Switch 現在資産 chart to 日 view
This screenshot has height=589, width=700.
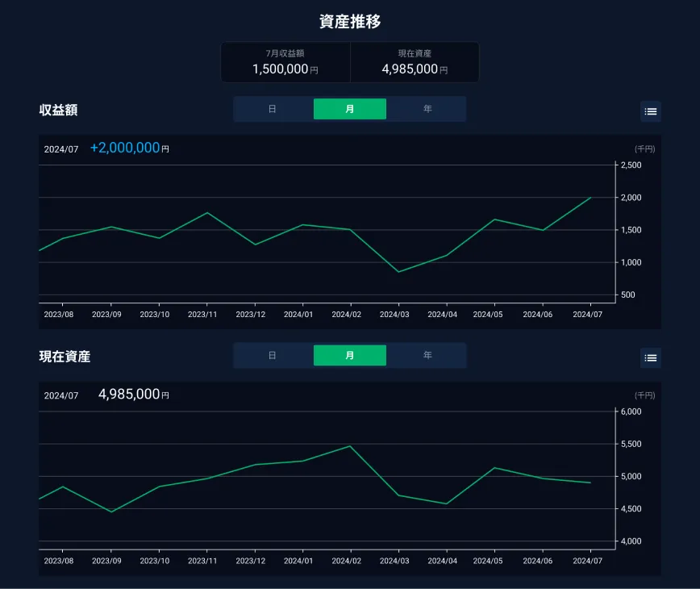click(273, 356)
